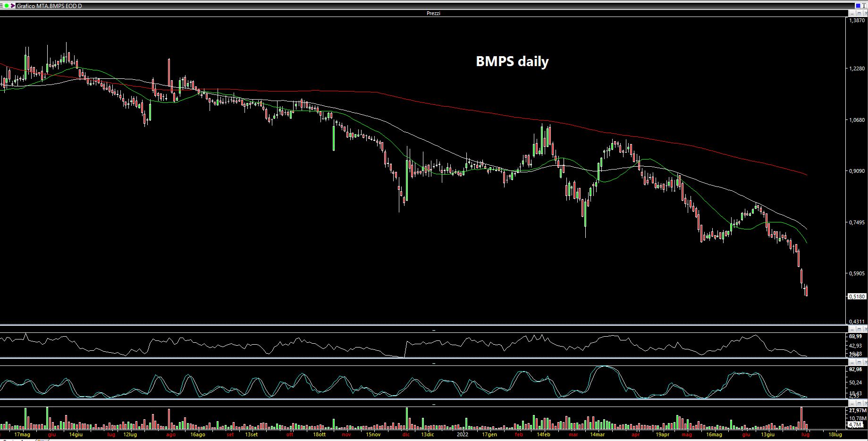Close the stochastic panel with 50,24 scale
The height and width of the screenshot is (441, 868).
[x=865, y=362]
